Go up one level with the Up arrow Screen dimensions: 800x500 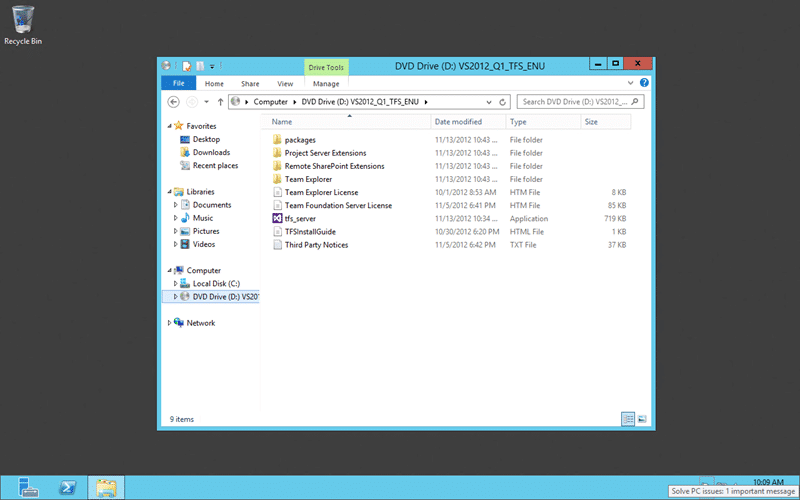220,102
